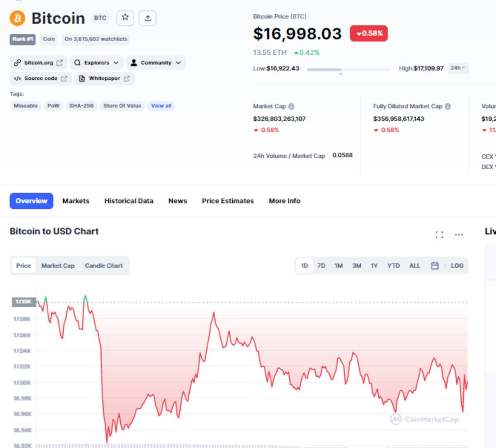Click View all tags link
This screenshot has width=496, height=448.
(x=161, y=106)
